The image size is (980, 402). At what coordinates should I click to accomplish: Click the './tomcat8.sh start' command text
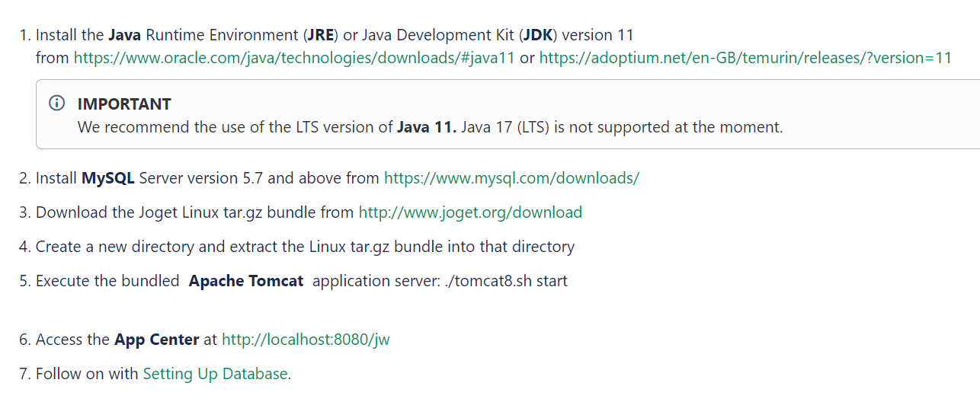506,281
